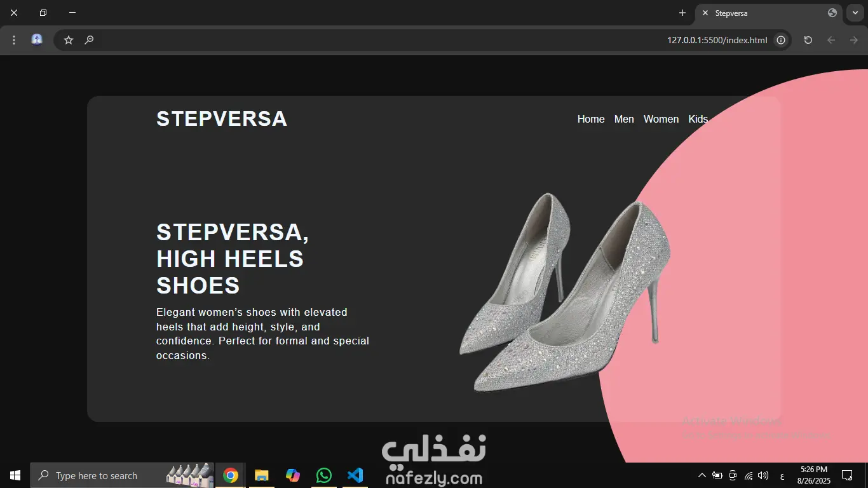The image size is (868, 488).
Task: Open the Meet Now camera tray icon
Action: pyautogui.click(x=733, y=475)
